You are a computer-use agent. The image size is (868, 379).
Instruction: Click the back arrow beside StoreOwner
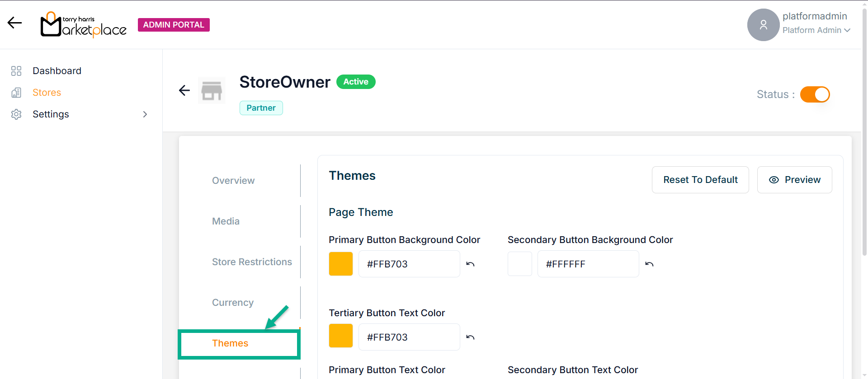184,90
